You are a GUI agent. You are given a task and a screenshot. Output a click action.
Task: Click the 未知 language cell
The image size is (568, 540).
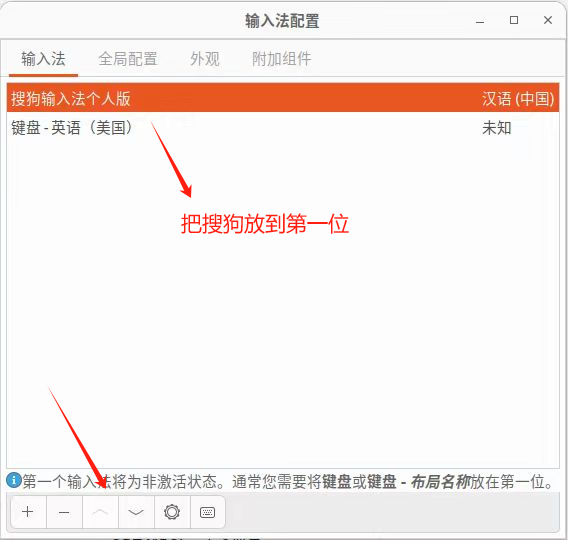point(496,127)
